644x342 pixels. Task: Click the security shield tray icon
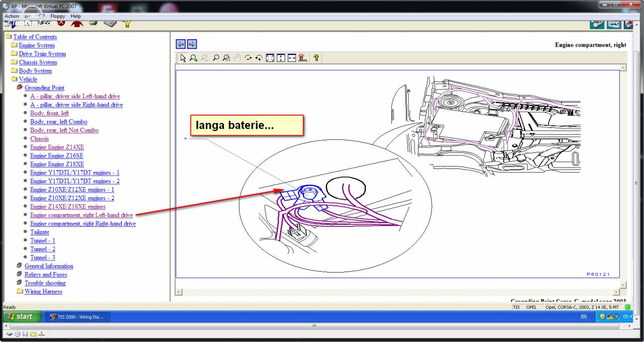tap(602, 317)
